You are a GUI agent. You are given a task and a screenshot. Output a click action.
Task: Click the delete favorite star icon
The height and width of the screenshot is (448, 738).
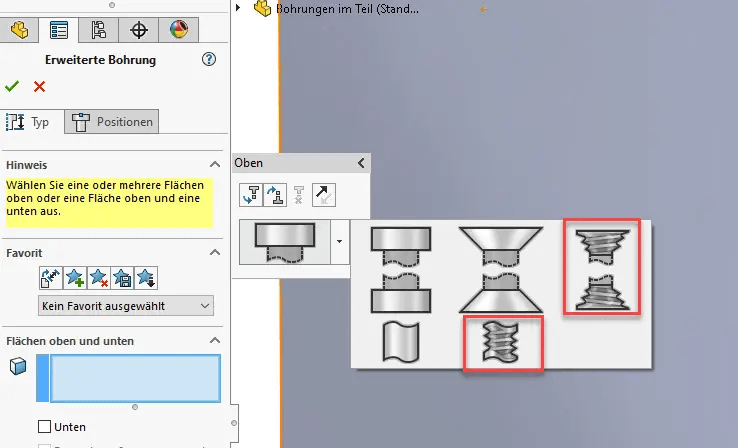click(100, 278)
